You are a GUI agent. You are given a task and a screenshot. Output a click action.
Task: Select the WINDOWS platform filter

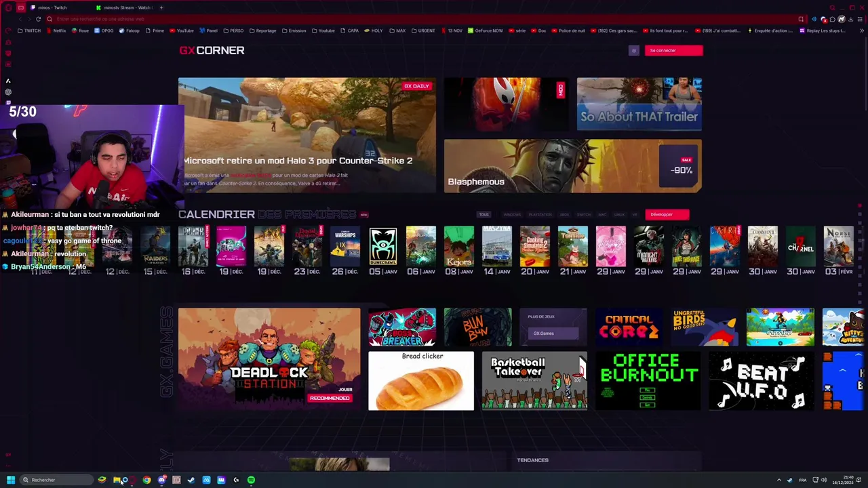coord(512,215)
